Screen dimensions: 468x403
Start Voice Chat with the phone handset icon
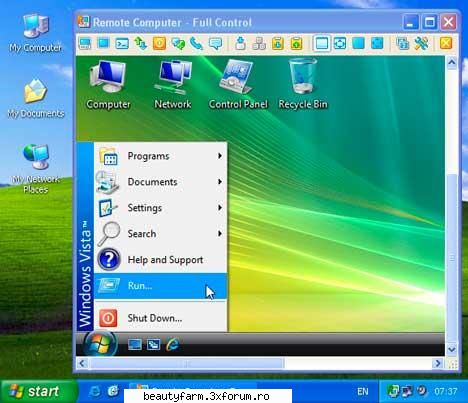pos(197,44)
